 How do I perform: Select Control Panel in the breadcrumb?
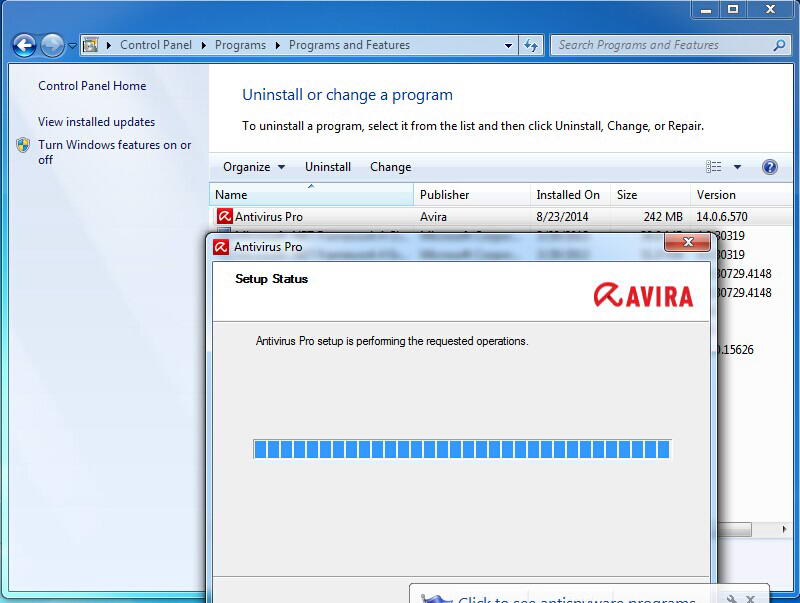[x=156, y=45]
